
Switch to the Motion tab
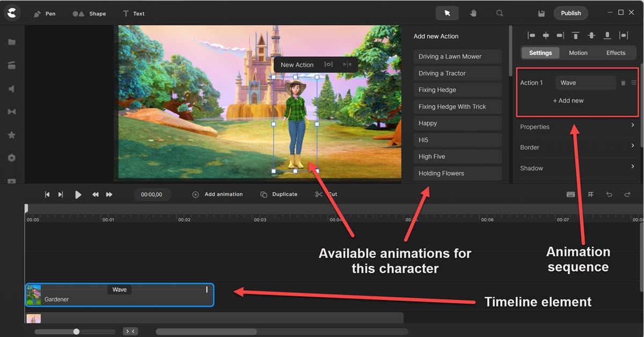click(x=578, y=53)
